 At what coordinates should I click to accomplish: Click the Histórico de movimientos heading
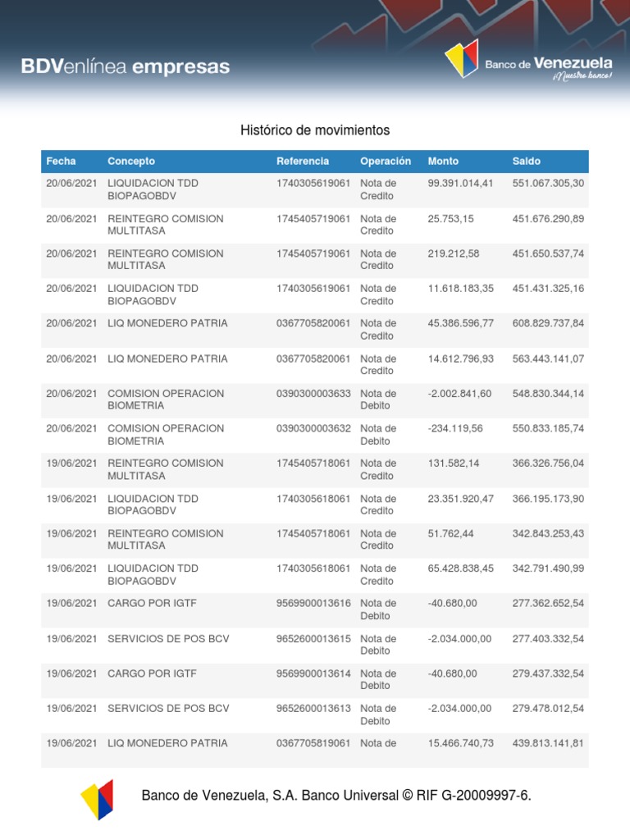click(315, 130)
